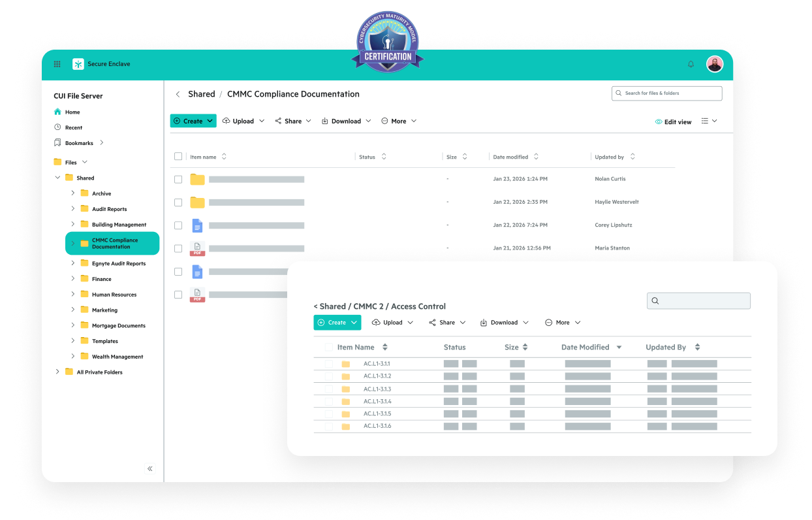Open Download dropdown in Access Control panel

[x=505, y=322]
